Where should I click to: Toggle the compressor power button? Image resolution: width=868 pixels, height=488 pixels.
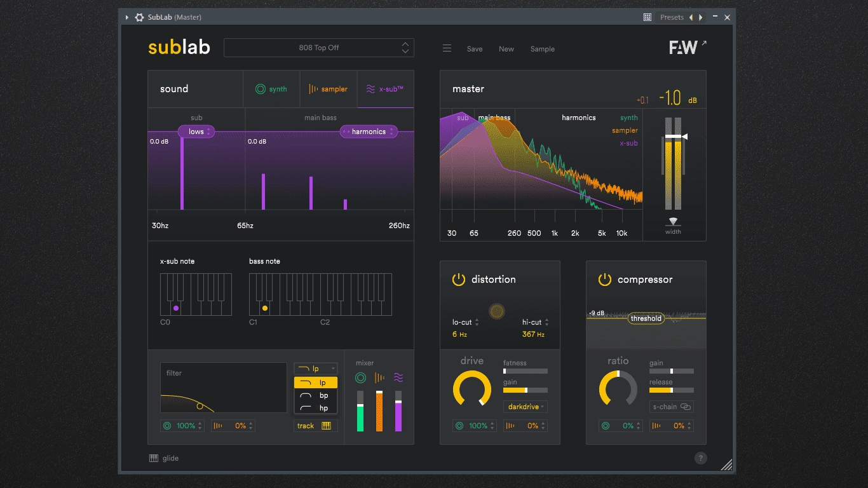(605, 280)
